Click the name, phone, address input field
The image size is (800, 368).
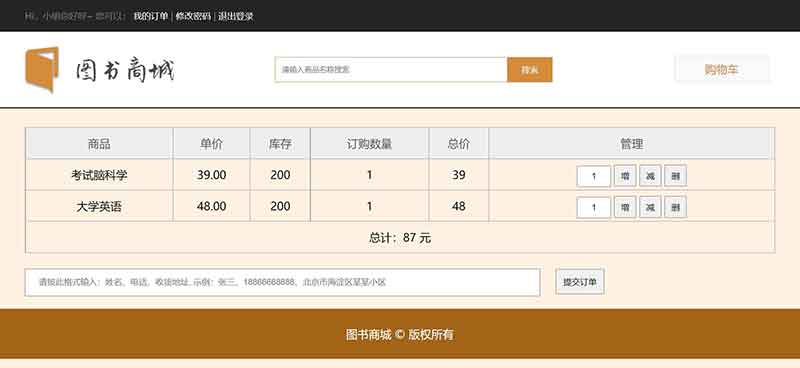[282, 282]
